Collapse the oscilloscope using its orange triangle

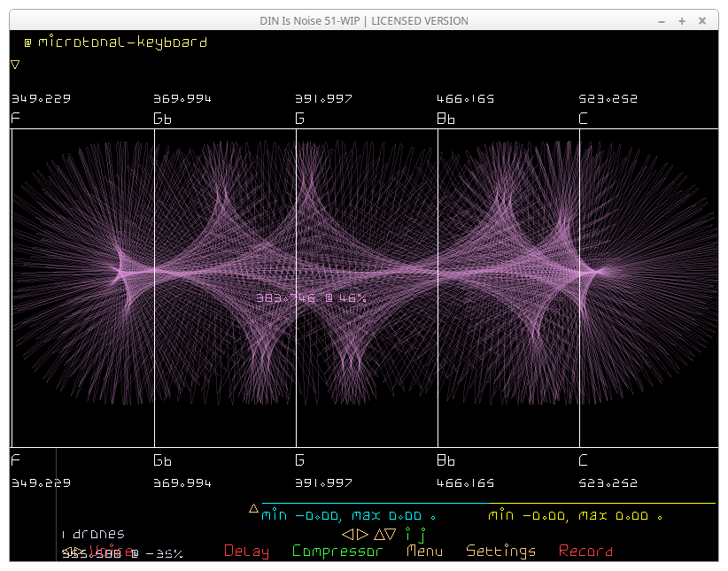(x=253, y=508)
